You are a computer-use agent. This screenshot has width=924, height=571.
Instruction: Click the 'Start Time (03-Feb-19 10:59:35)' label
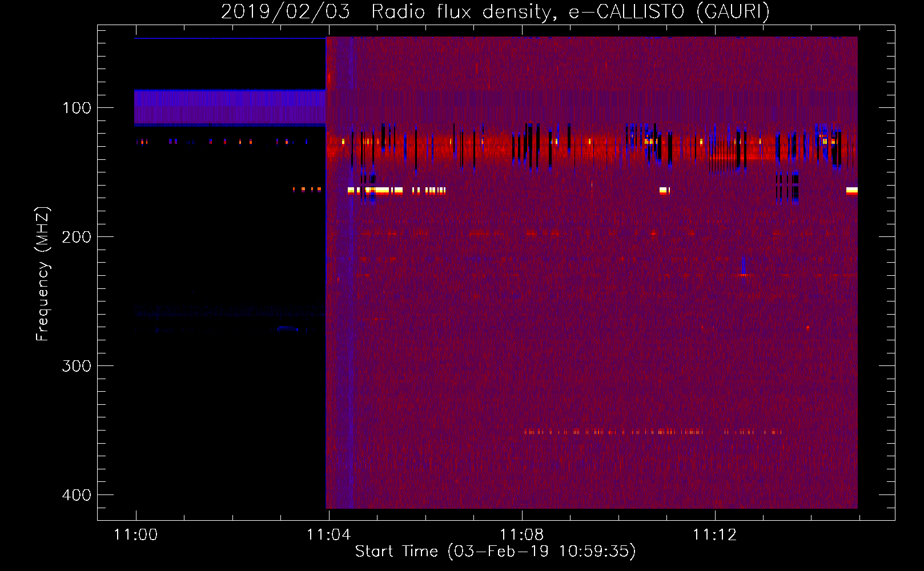[495, 552]
